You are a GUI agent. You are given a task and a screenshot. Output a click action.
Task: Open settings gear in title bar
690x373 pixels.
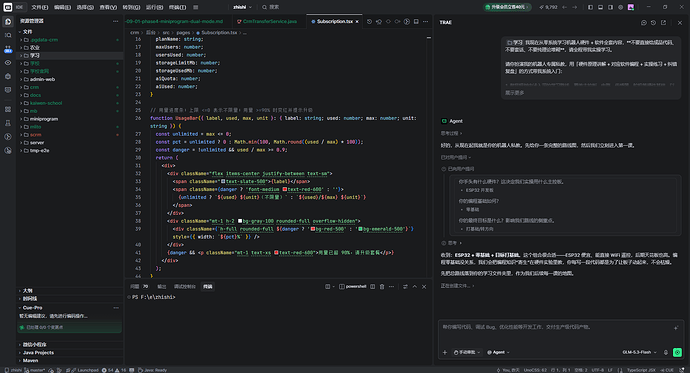[x=620, y=7]
